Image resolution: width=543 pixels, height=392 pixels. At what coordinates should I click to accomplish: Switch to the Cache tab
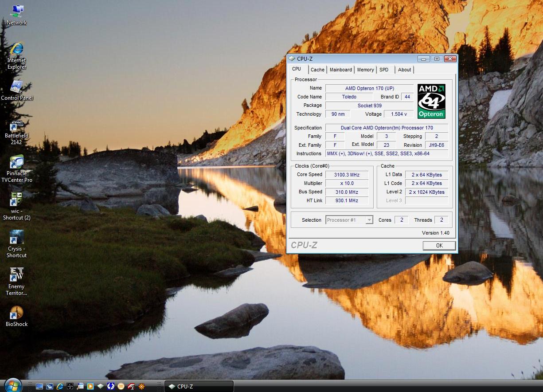(317, 70)
